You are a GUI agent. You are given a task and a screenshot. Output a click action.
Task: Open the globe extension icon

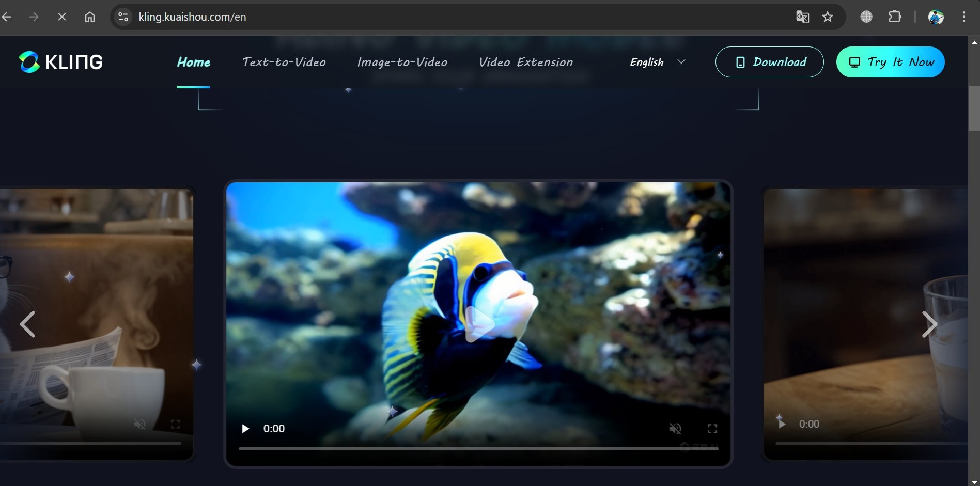866,17
